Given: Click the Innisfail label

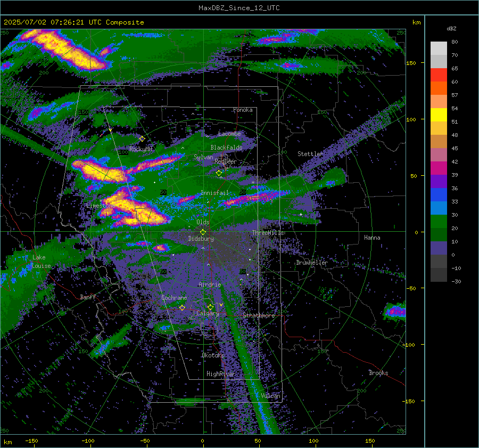Looking at the screenshot, I should 215,193.
